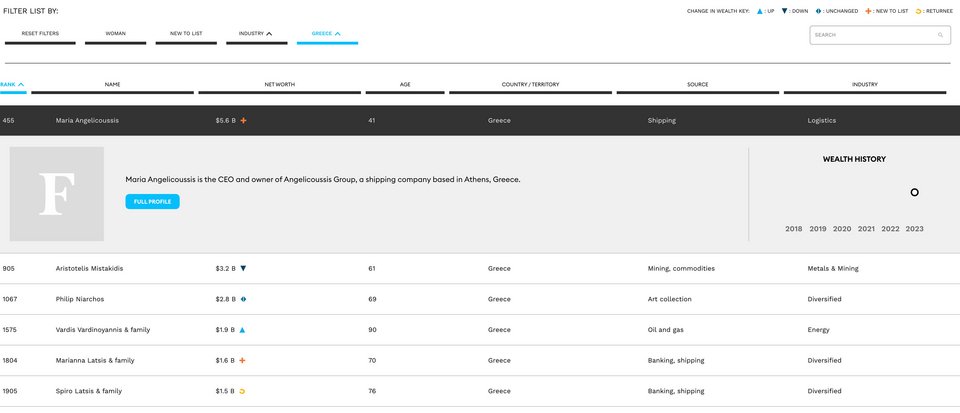This screenshot has width=960, height=413.
Task: Click the search magnifier icon
Action: (940, 35)
